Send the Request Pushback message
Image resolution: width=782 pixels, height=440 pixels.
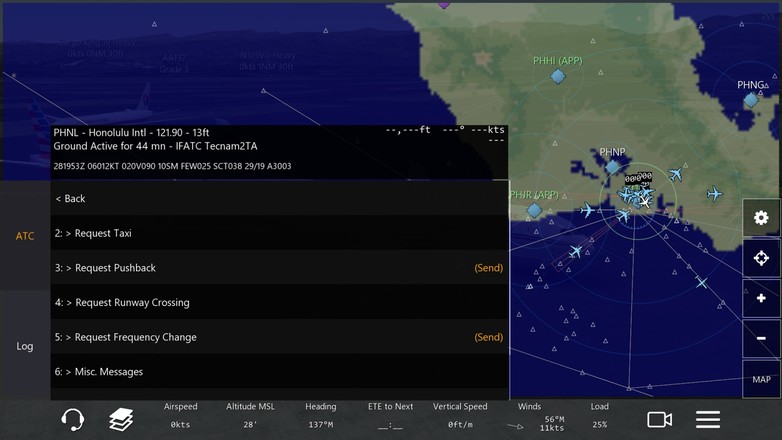click(x=488, y=268)
